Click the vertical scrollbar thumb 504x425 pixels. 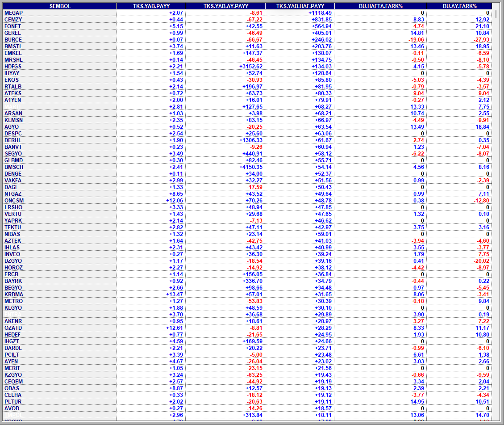click(496, 14)
